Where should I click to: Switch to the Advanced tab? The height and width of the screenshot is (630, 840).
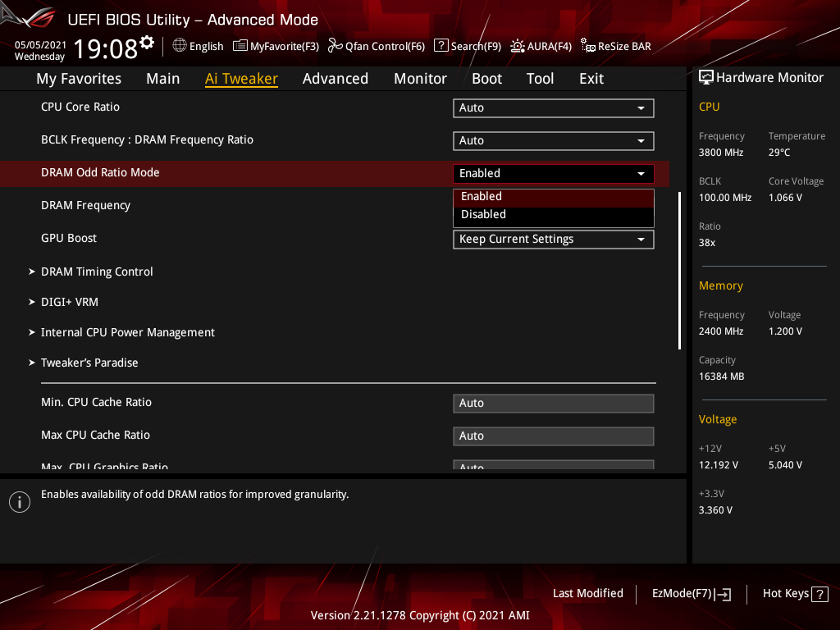(336, 79)
